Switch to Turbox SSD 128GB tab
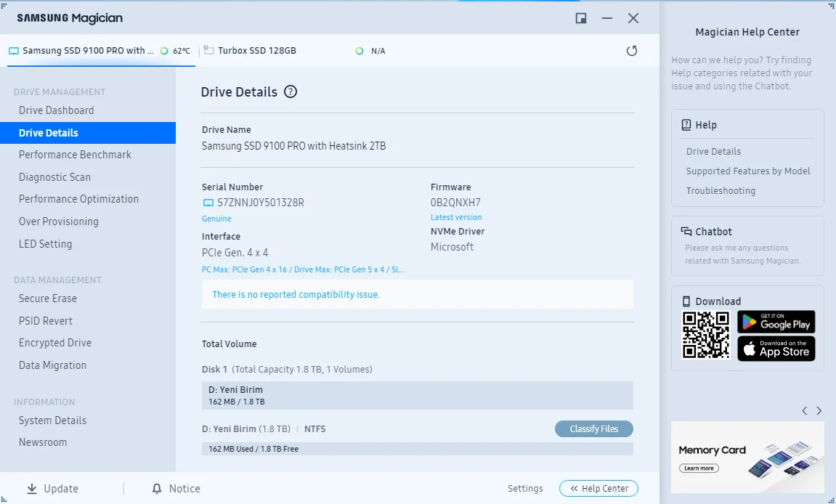836x504 pixels. (257, 51)
